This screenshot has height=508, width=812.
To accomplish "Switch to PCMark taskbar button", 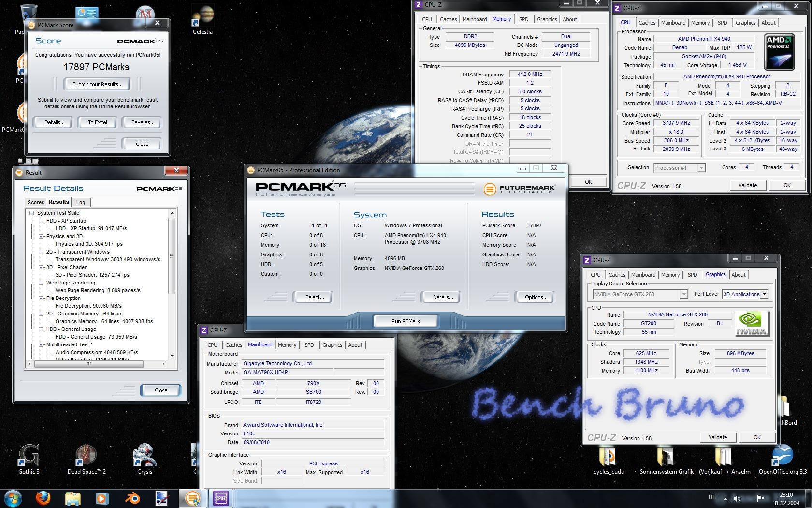I will point(192,498).
